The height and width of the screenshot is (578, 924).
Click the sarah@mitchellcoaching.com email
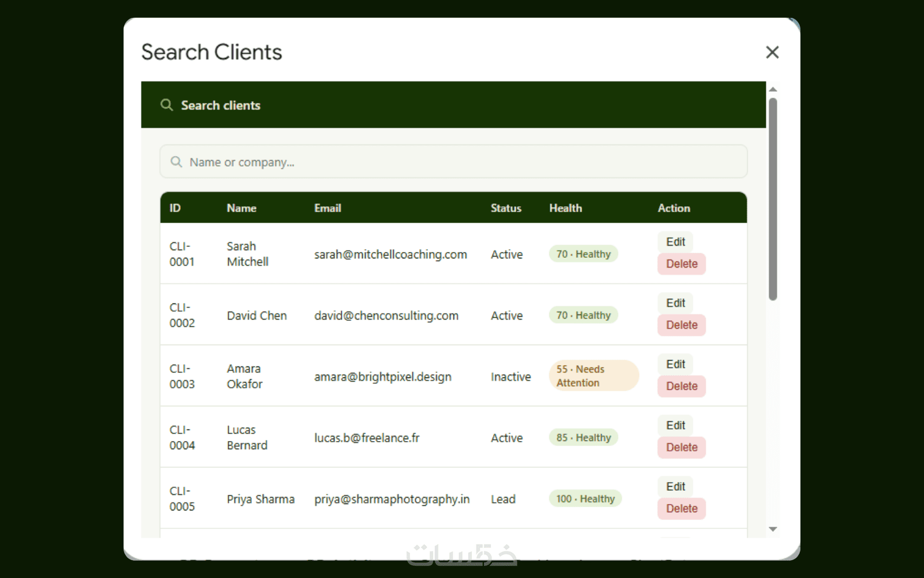[x=390, y=254]
